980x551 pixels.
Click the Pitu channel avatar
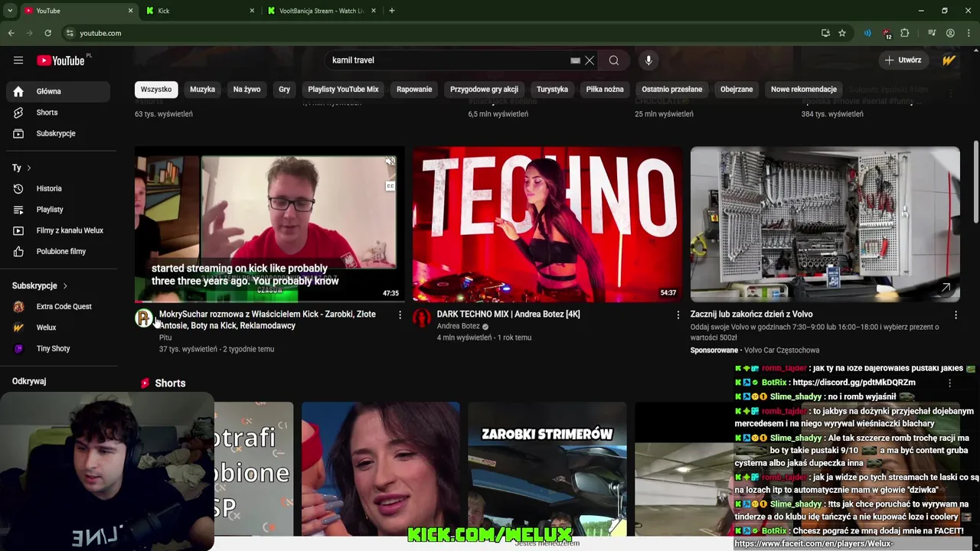point(144,318)
